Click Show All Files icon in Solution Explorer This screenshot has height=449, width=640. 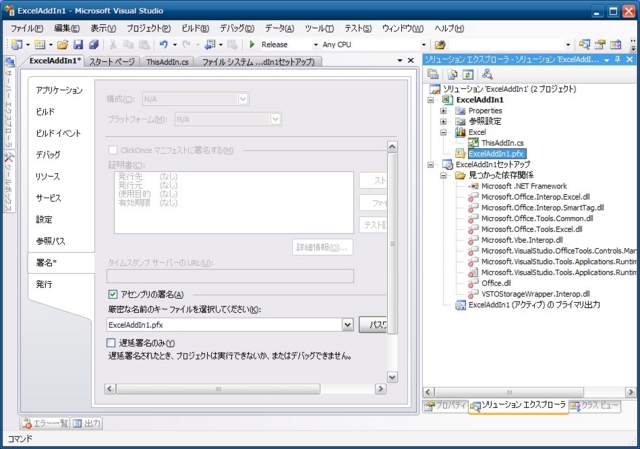click(x=452, y=74)
